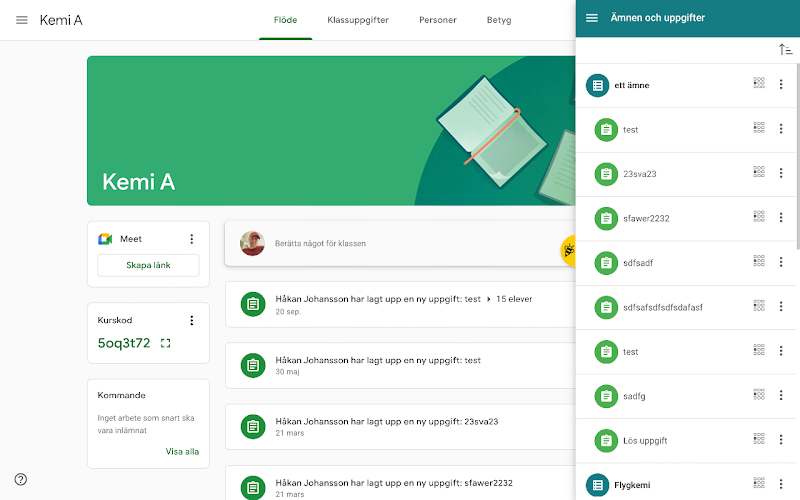Open three-dot options for 'sdfsadf'

point(781,262)
